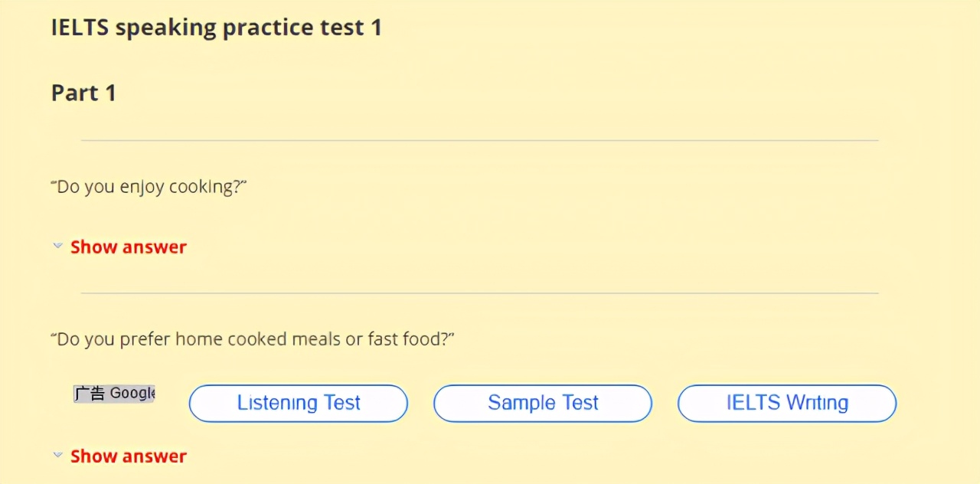Screen dimensions: 980x484
Task: Click the Part 1 section heading
Action: click(x=83, y=93)
